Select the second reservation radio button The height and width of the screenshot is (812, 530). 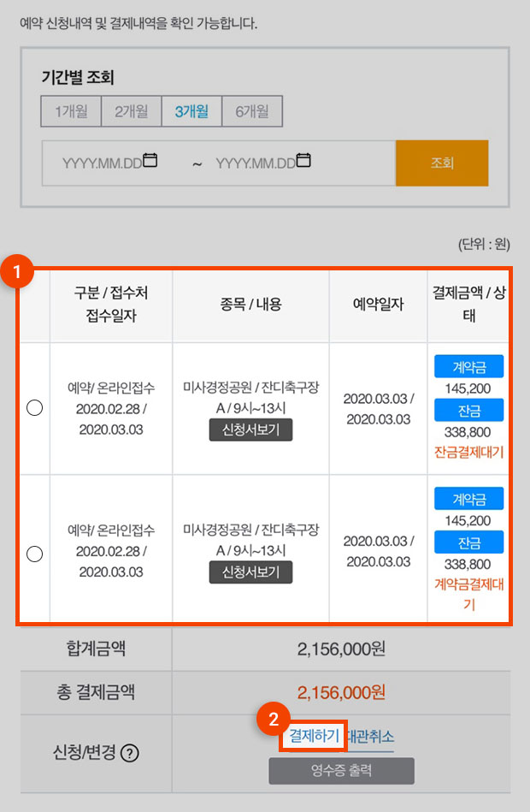35,554
